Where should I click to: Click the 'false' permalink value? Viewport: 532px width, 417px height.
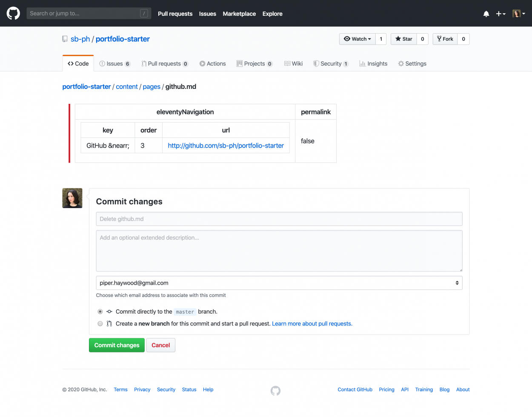point(308,141)
